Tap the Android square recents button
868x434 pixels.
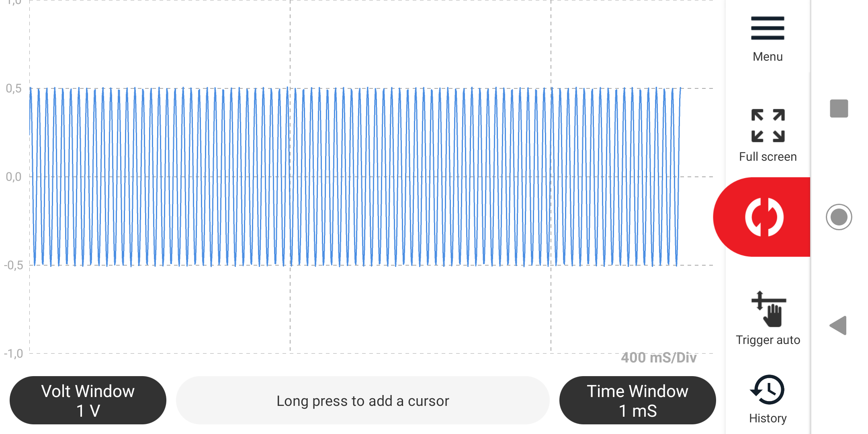click(839, 108)
